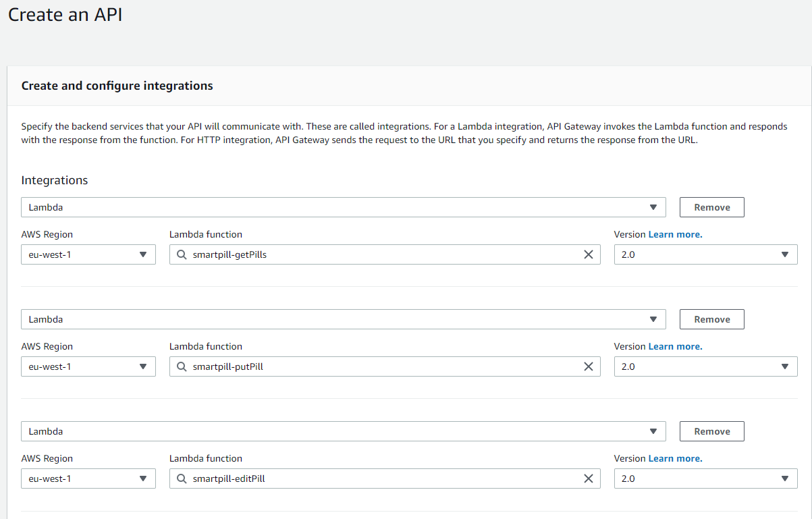Screen dimensions: 812x519
Task: Click into the smartpill-putPill function input
Action: 378,366
